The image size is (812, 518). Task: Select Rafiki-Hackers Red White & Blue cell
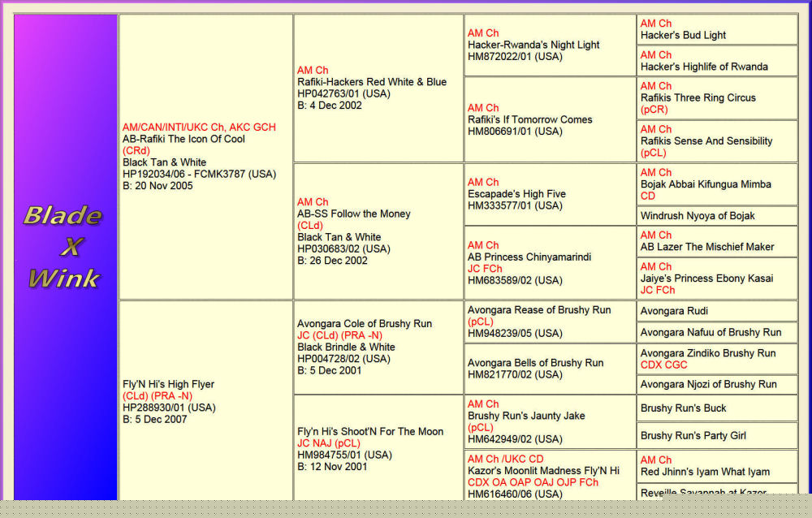(x=372, y=82)
